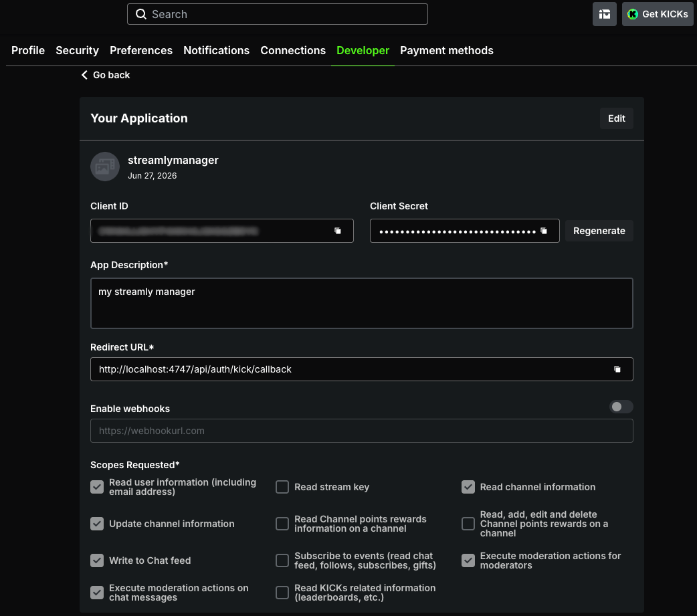Open the Preferences tab

141,50
